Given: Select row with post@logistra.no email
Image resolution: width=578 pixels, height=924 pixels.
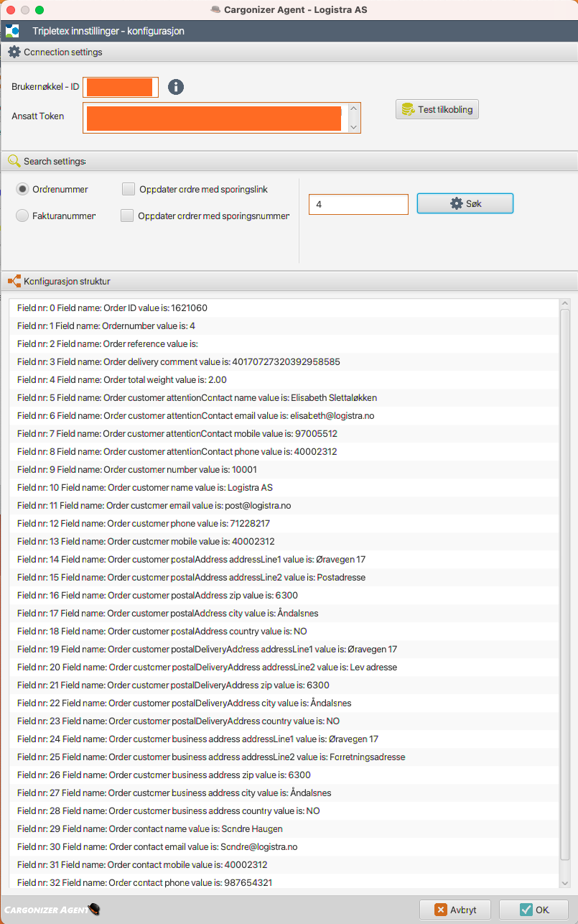Looking at the screenshot, I should (x=284, y=505).
